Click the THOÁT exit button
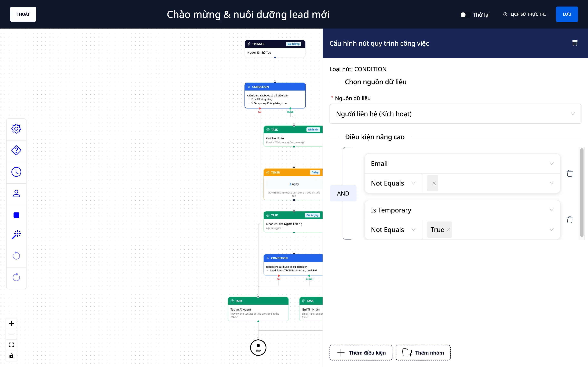Screen dimensions: 588x367 click(23, 14)
